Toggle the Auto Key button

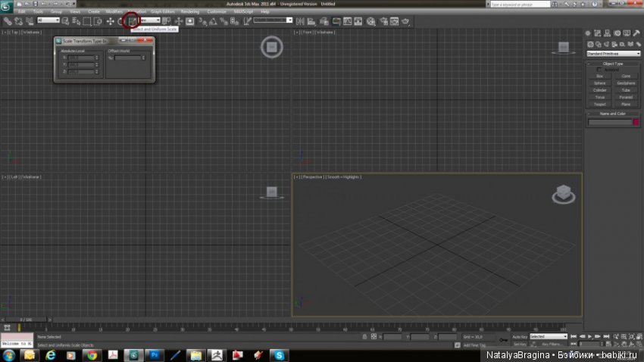pos(520,337)
